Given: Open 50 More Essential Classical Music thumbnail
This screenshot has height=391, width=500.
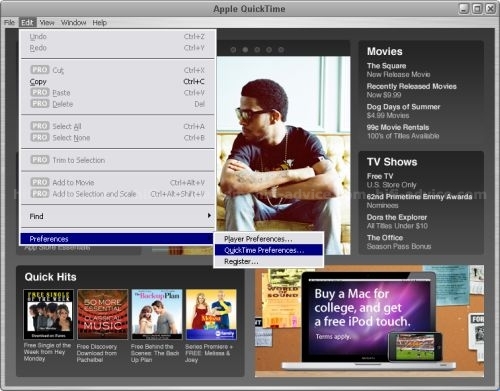Looking at the screenshot, I should tap(103, 314).
